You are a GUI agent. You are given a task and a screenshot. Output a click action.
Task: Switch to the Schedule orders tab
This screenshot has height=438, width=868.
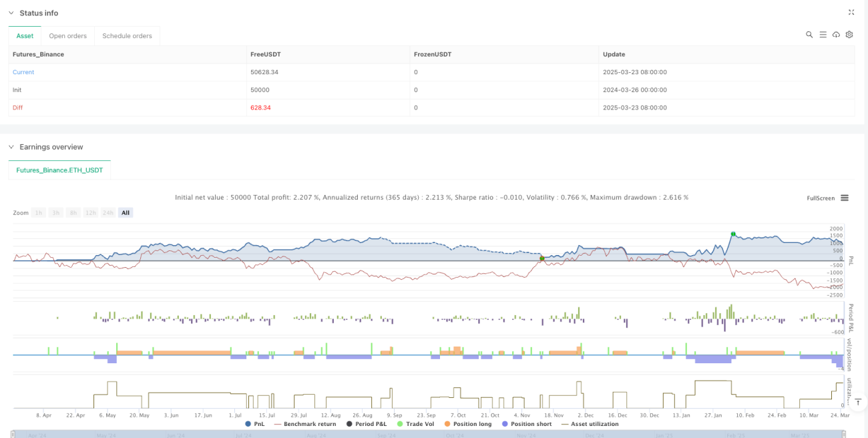point(127,36)
